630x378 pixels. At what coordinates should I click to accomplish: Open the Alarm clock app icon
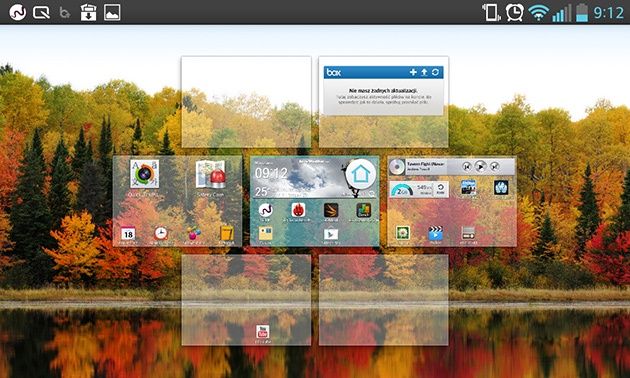click(161, 233)
